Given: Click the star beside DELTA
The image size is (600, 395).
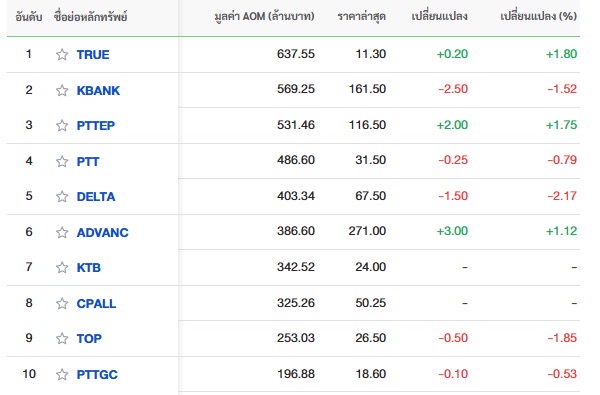Looking at the screenshot, I should 62,197.
